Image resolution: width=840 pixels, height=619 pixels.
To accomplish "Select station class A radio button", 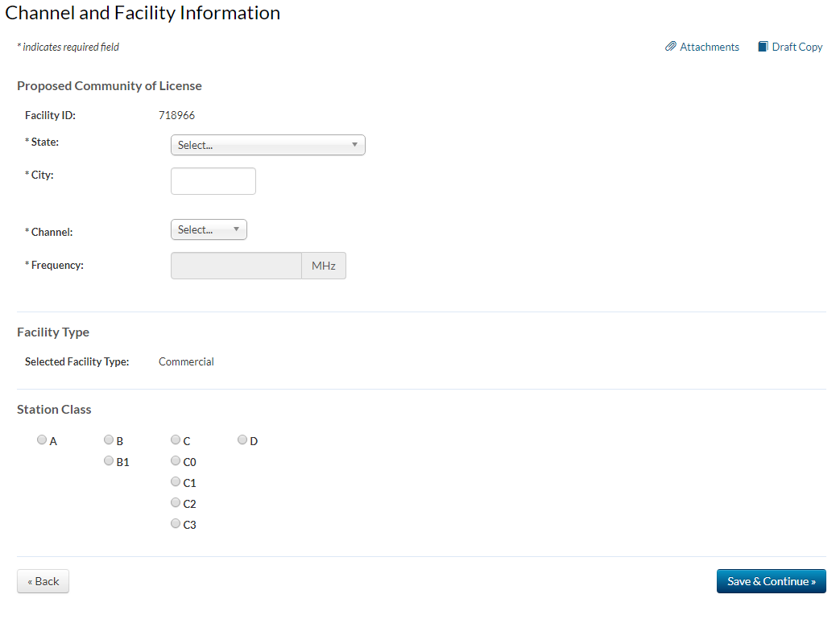I will [x=41, y=440].
